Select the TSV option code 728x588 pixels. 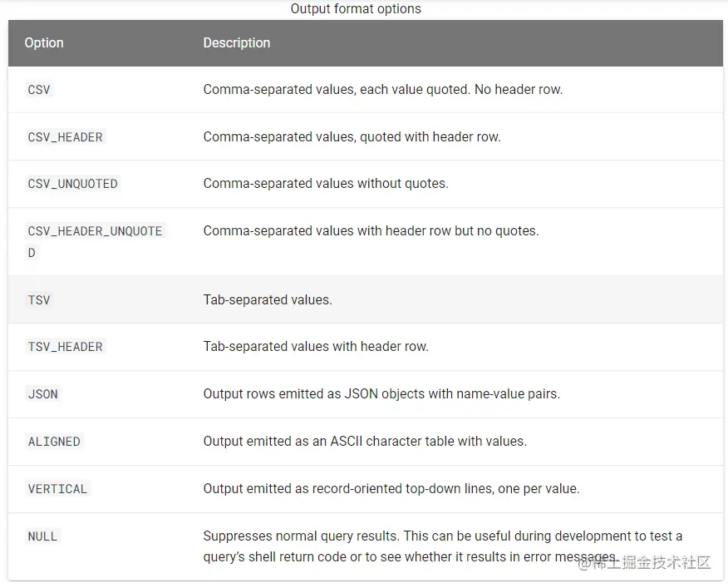click(x=39, y=300)
